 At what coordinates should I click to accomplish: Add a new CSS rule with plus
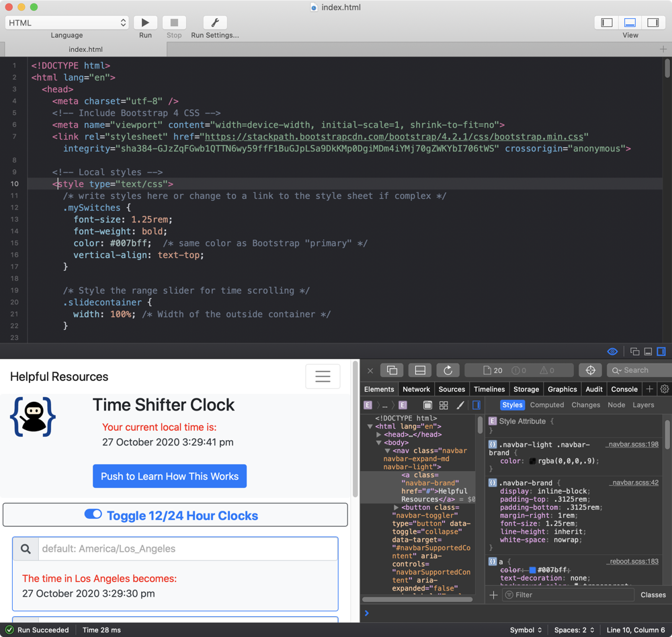pyautogui.click(x=493, y=595)
